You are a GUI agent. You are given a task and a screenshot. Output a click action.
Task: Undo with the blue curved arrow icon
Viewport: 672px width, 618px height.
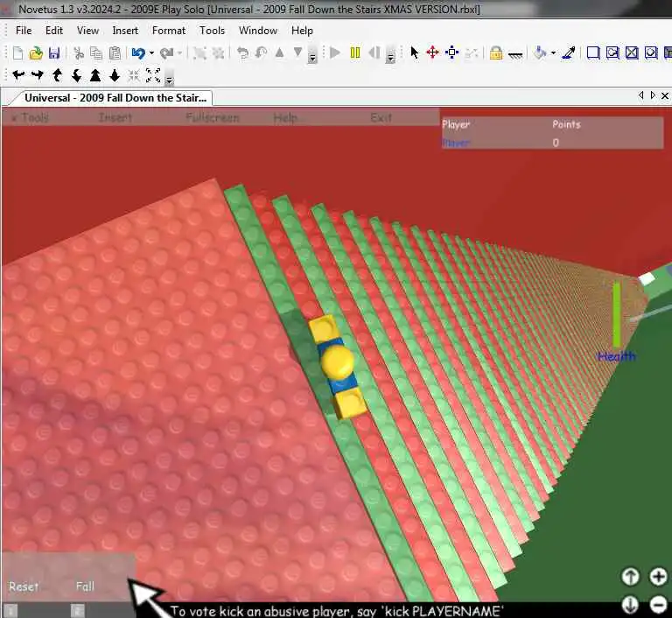138,53
